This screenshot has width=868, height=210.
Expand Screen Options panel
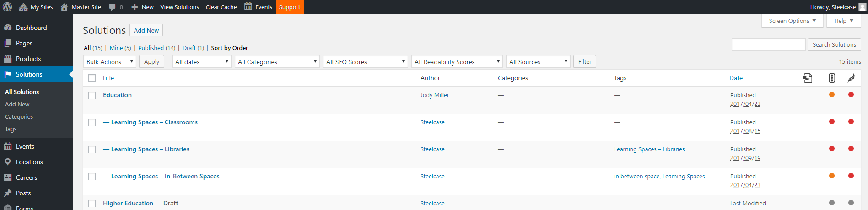coord(793,21)
